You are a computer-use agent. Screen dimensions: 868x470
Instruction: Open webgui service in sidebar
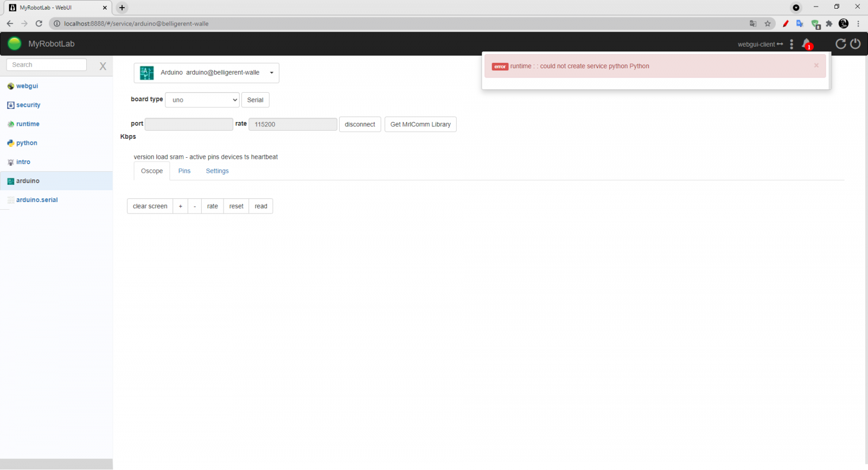pyautogui.click(x=27, y=86)
